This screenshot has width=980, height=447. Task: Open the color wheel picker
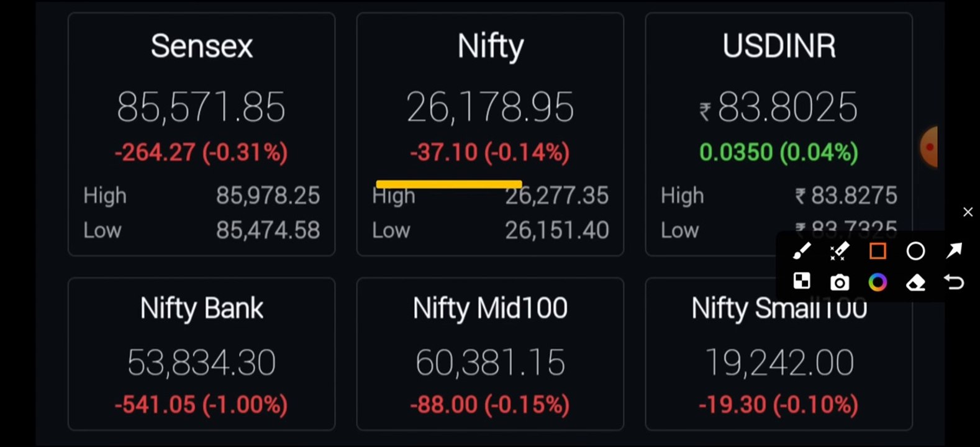[x=878, y=282]
